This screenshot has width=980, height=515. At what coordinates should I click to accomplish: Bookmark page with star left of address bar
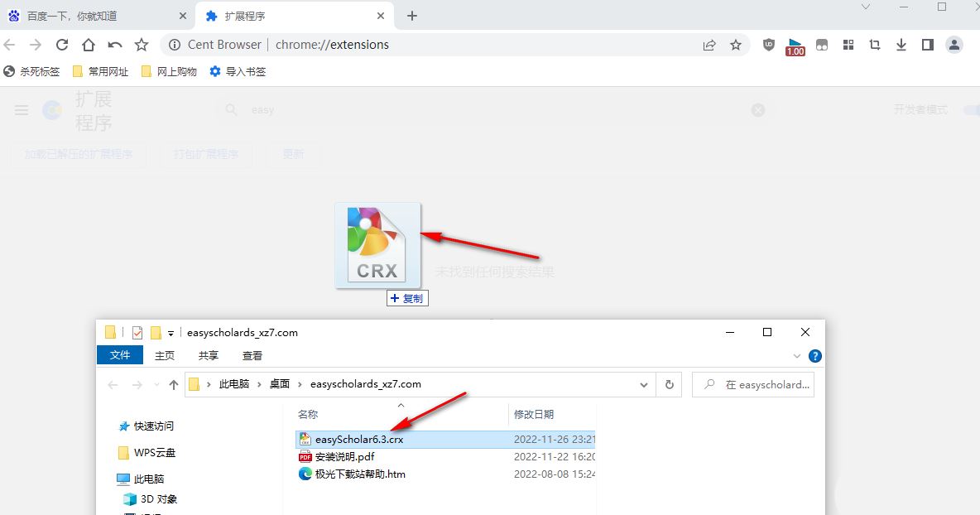142,45
